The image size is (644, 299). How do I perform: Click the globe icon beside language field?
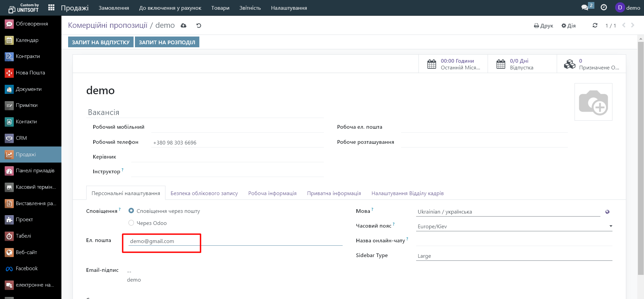607,212
